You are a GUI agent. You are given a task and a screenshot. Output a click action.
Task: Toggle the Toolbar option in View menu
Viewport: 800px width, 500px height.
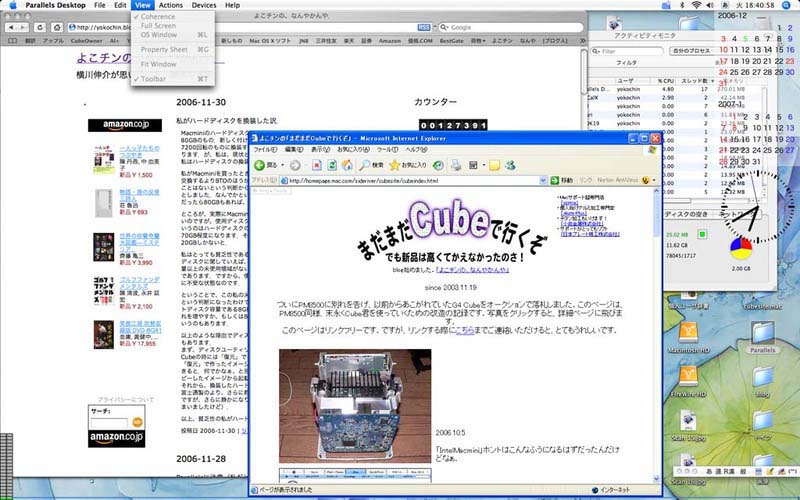point(153,79)
